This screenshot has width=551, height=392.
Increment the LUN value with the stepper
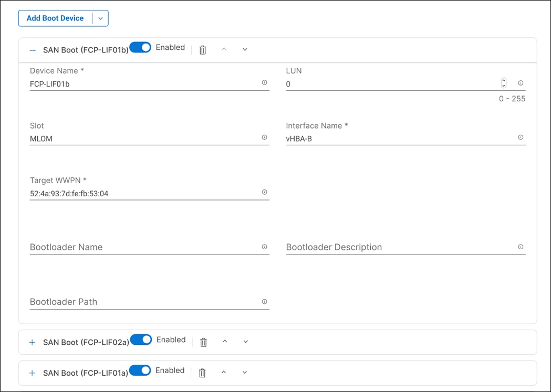(x=503, y=80)
